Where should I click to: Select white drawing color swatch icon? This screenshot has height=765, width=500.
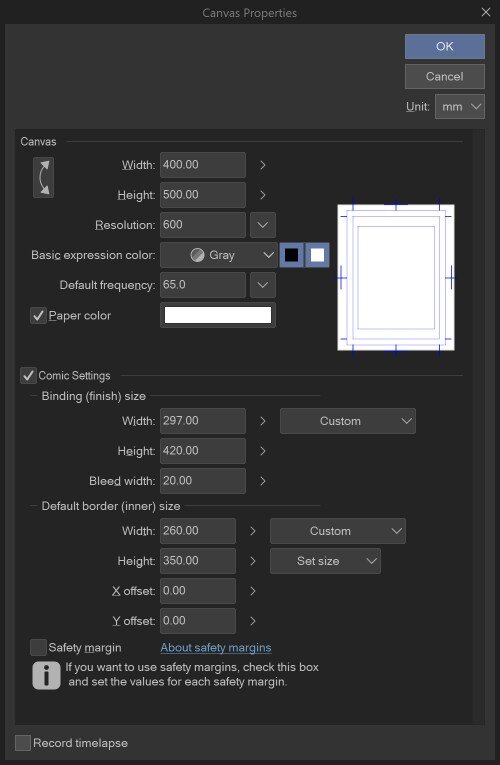(x=318, y=255)
